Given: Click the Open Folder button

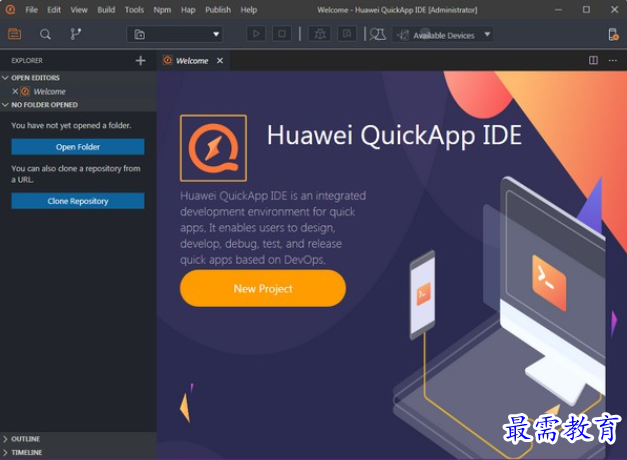Looking at the screenshot, I should pyautogui.click(x=78, y=147).
